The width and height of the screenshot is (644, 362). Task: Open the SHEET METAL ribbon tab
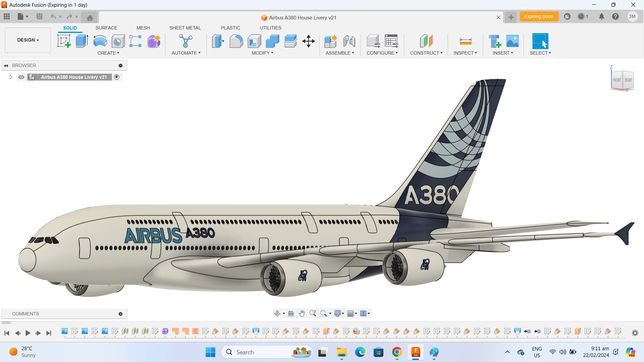click(185, 28)
